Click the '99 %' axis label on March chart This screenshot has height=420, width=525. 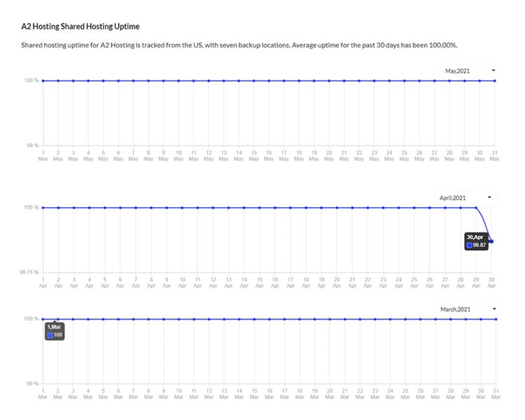[x=32, y=384]
